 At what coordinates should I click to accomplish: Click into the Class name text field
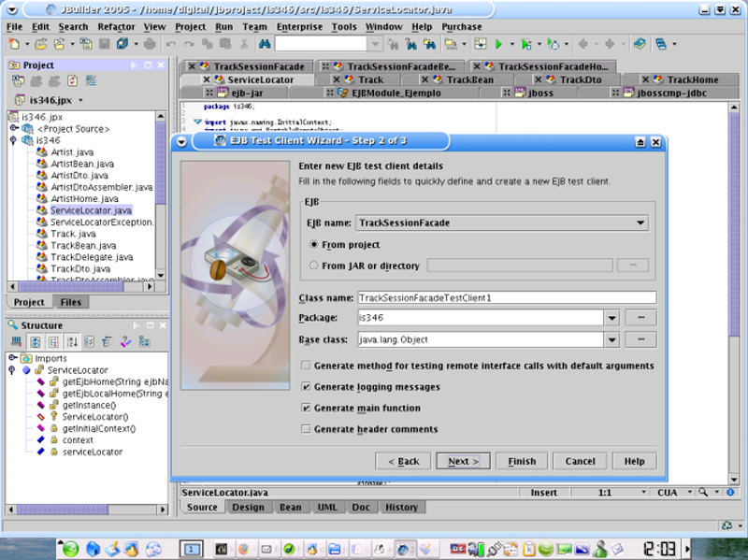(x=506, y=297)
